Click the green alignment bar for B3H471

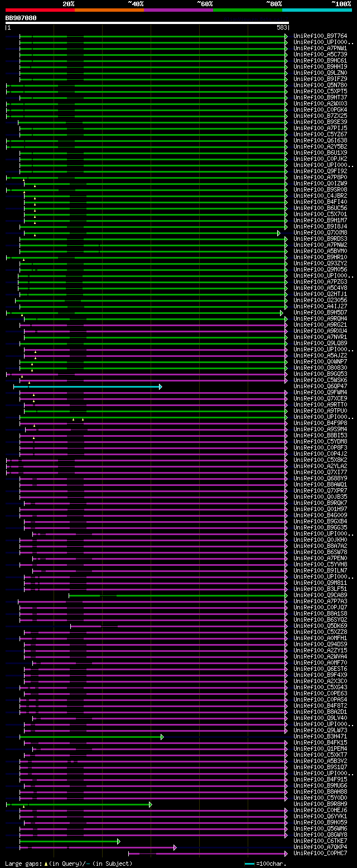pyautogui.click(x=91, y=737)
